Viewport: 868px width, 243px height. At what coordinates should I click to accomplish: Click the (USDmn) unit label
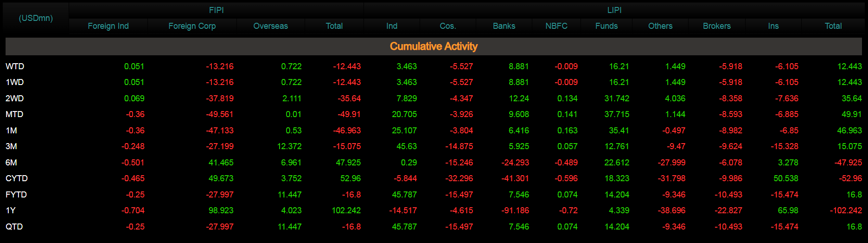(x=36, y=18)
